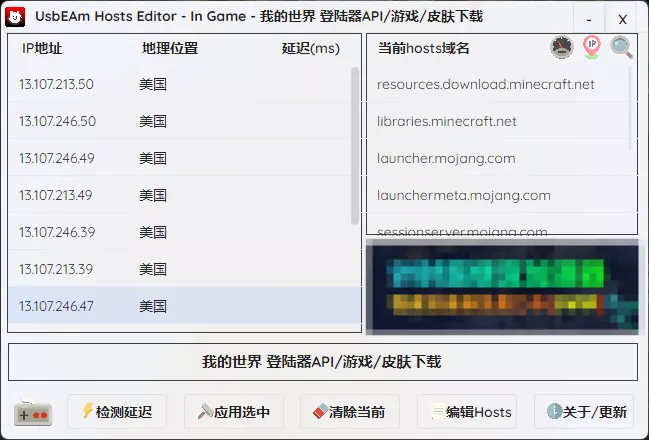Click the 清除当前 button
Screen dimensions: 649x440
[350, 412]
